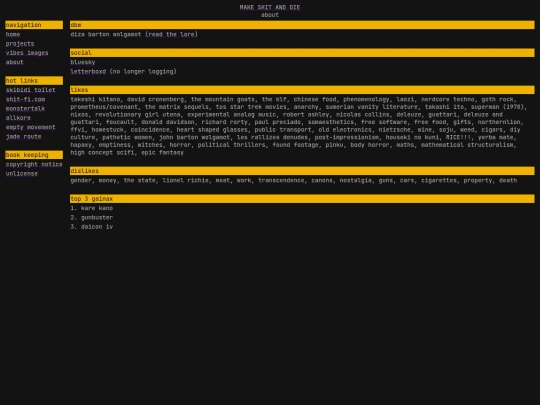This screenshot has width=540, height=405.
Task: Visit the shit-fi.com link
Action: 25,100
